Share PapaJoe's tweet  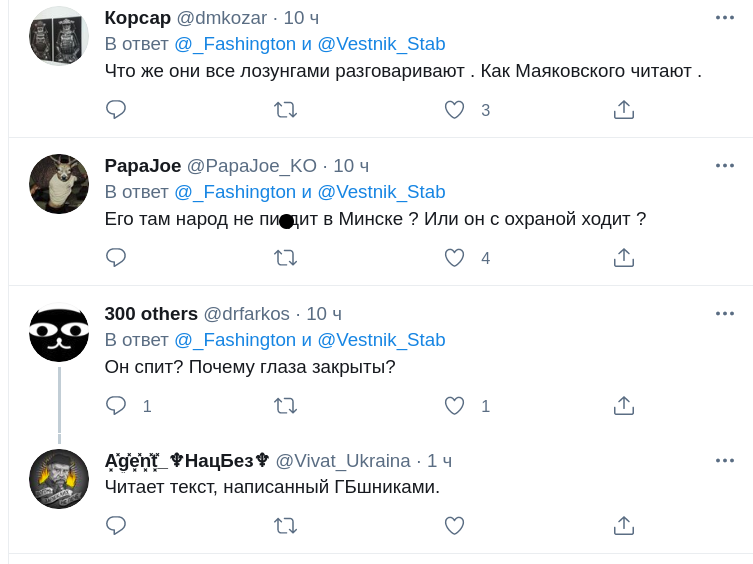624,258
